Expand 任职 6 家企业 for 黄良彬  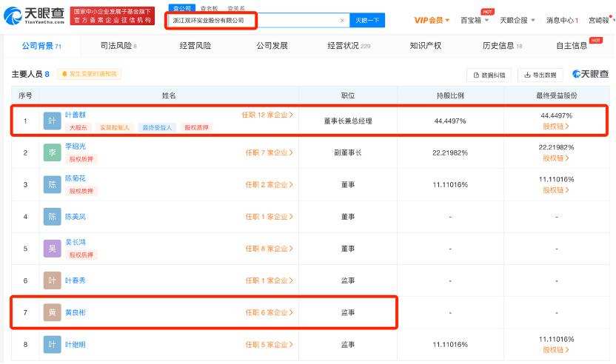click(269, 312)
